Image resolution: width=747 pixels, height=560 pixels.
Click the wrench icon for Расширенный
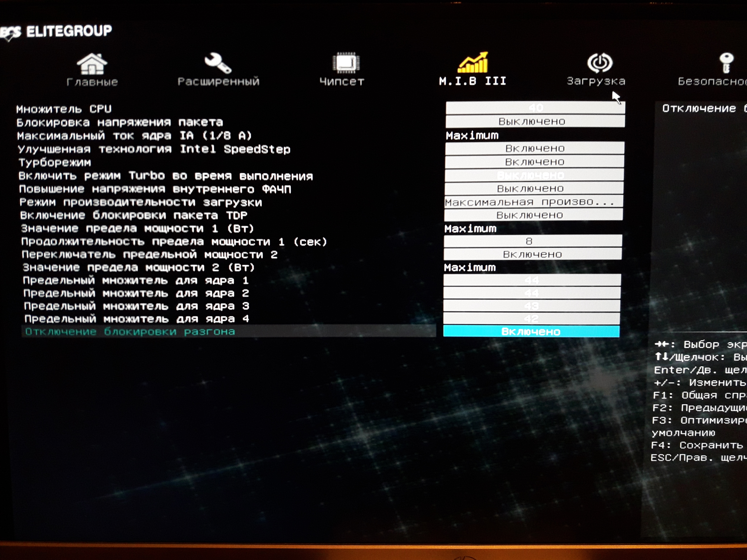coord(218,63)
